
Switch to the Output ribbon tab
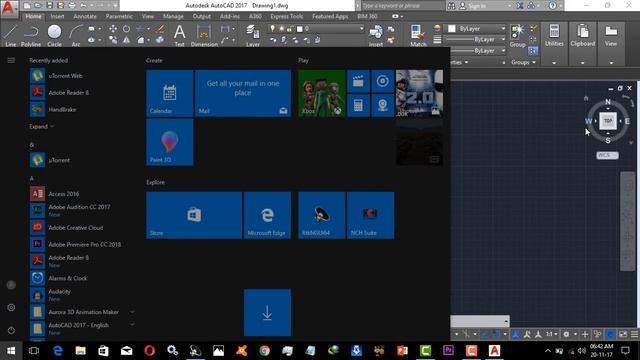(202, 16)
